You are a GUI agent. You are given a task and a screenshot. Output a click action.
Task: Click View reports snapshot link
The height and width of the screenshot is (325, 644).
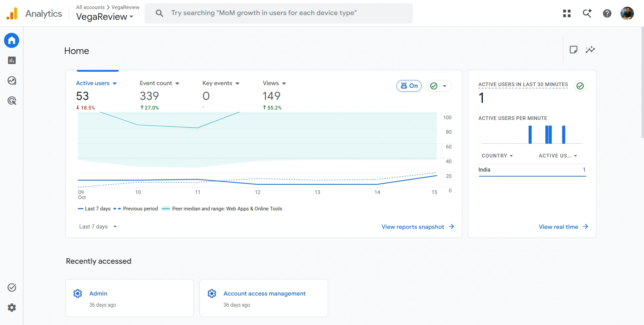(418, 227)
